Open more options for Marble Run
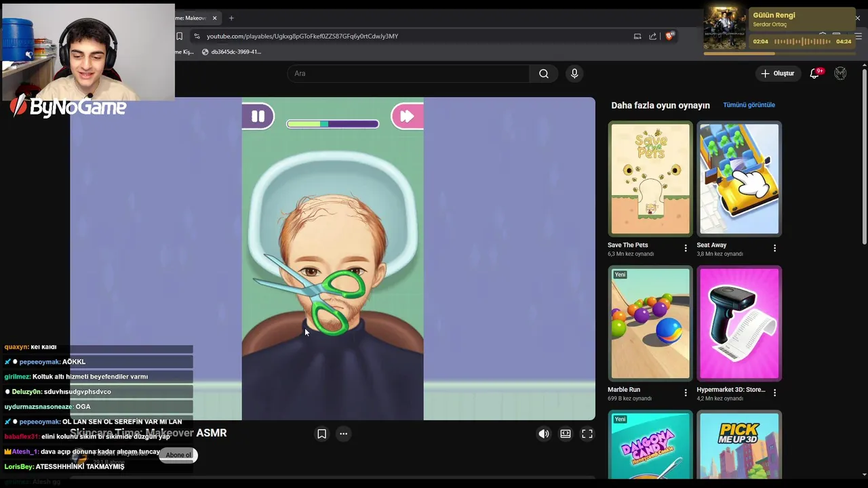This screenshot has height=488, width=868. (686, 392)
